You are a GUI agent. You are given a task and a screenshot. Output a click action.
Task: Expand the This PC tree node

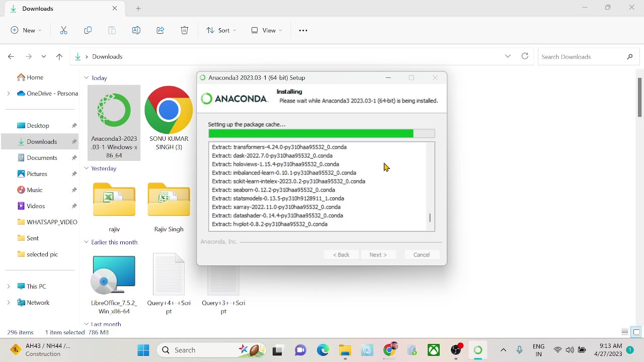coord(8,286)
